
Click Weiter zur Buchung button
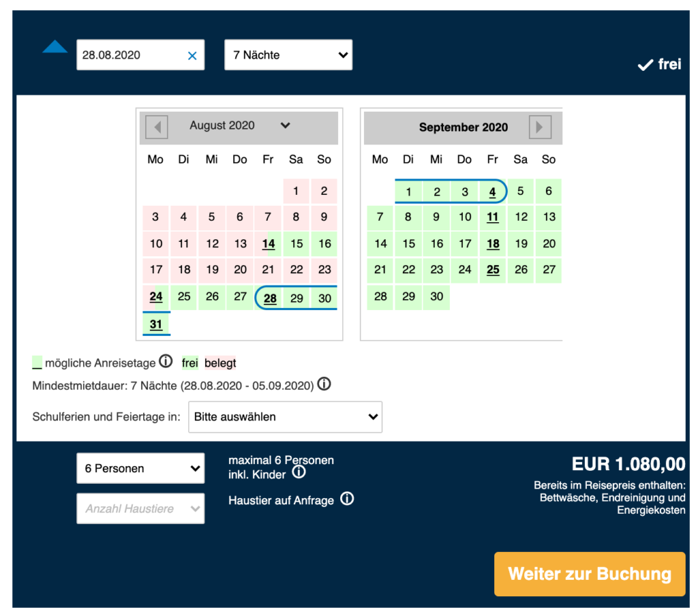[x=590, y=574]
